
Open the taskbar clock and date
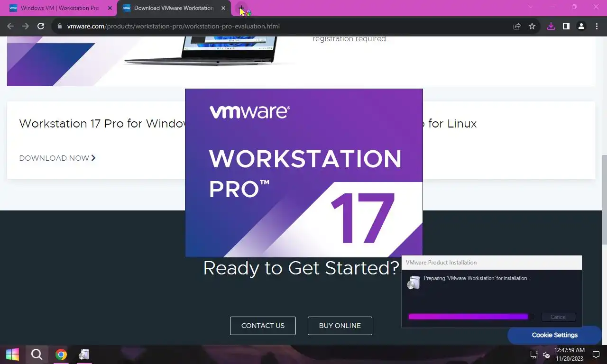(x=570, y=355)
